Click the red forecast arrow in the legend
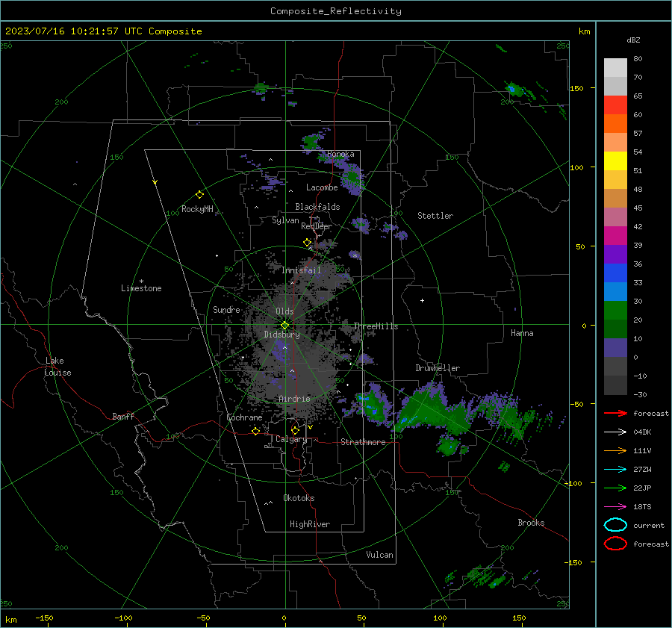The height and width of the screenshot is (628, 672). (x=615, y=413)
